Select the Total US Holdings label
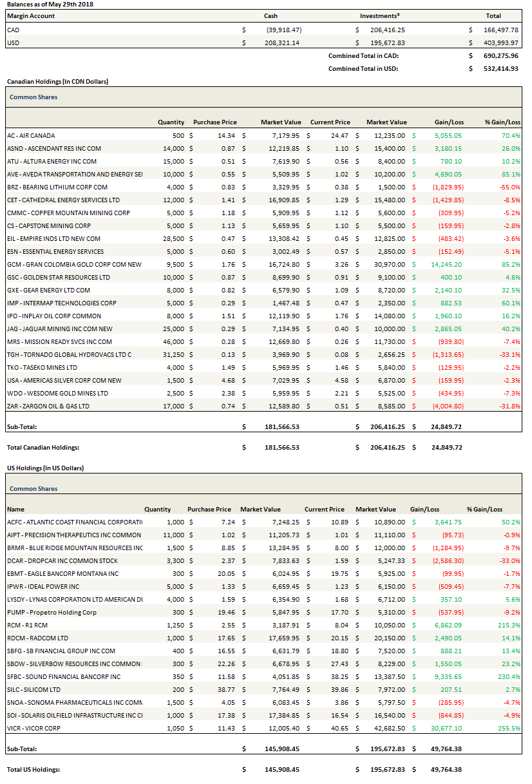532x784 pixels. pos(34,770)
